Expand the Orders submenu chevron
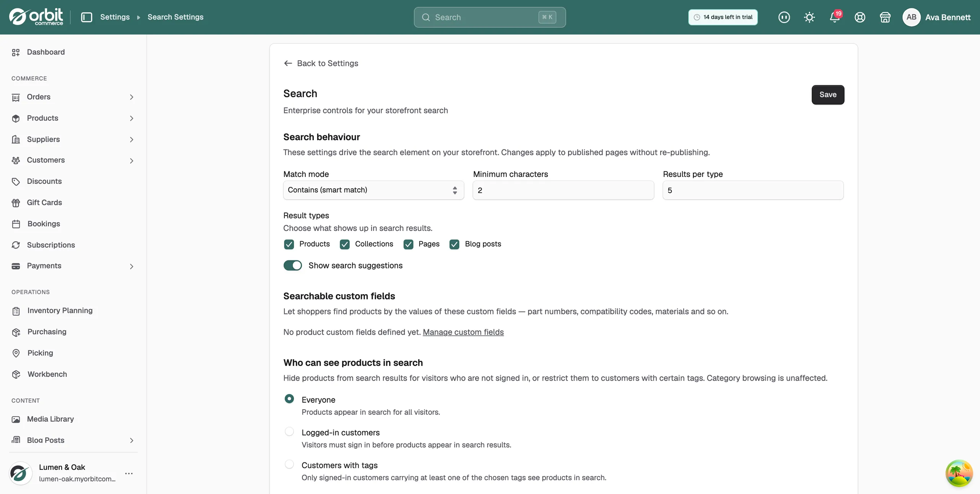Image resolution: width=980 pixels, height=494 pixels. pos(131,97)
